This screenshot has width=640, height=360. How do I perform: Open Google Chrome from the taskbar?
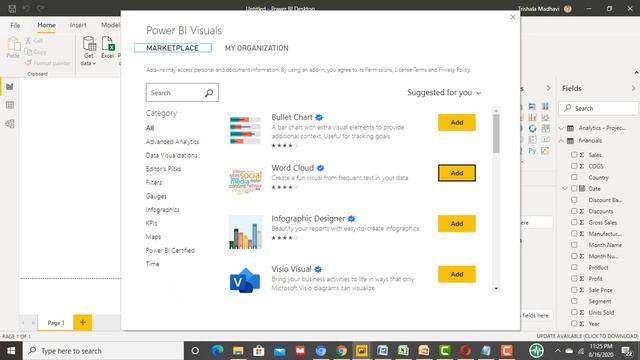pyautogui.click(x=341, y=351)
